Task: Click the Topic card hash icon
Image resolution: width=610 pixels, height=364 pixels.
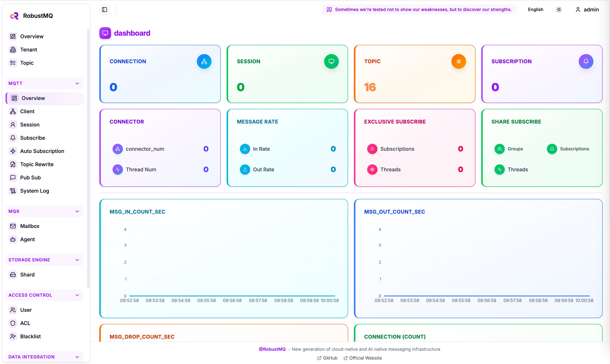Action: pyautogui.click(x=459, y=61)
